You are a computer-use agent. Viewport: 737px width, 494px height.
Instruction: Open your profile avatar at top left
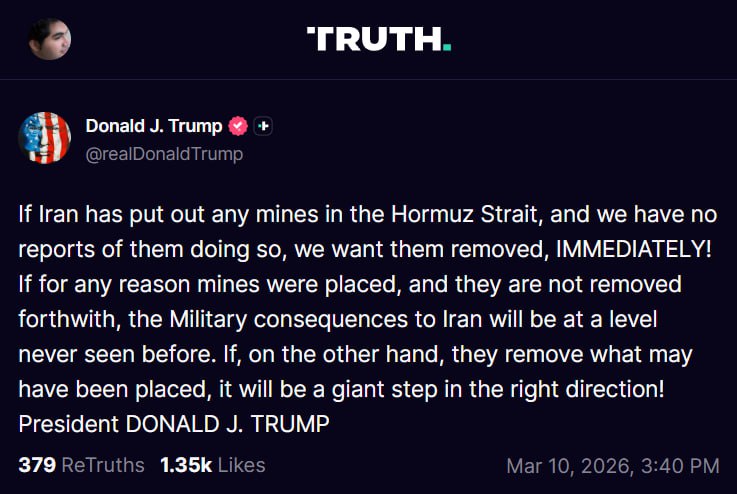pyautogui.click(x=49, y=39)
